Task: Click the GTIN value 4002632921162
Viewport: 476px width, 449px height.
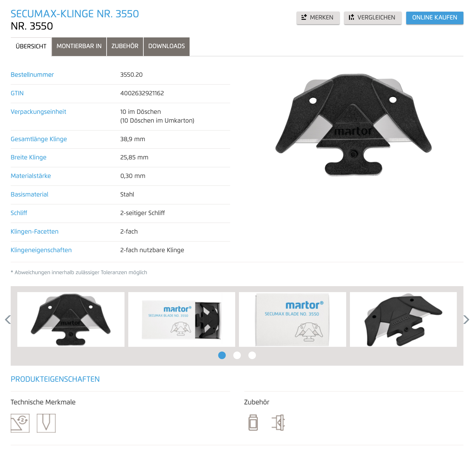Action: 142,93
